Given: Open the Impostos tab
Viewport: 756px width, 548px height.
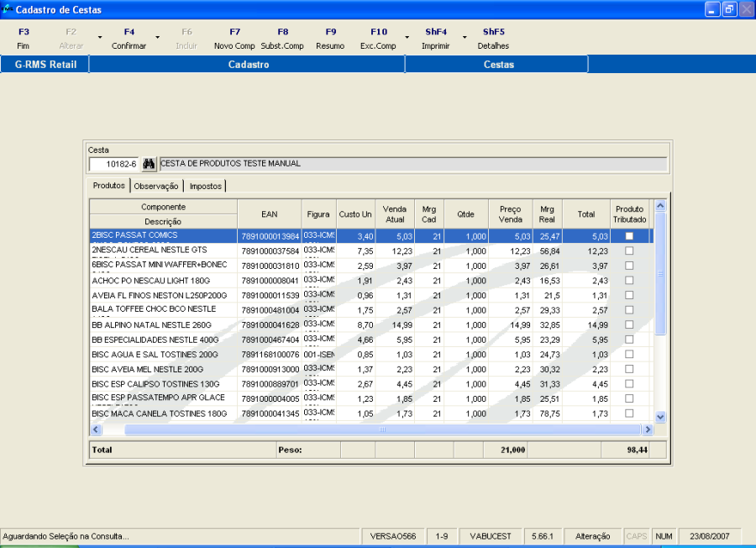Looking at the screenshot, I should pos(206,186).
